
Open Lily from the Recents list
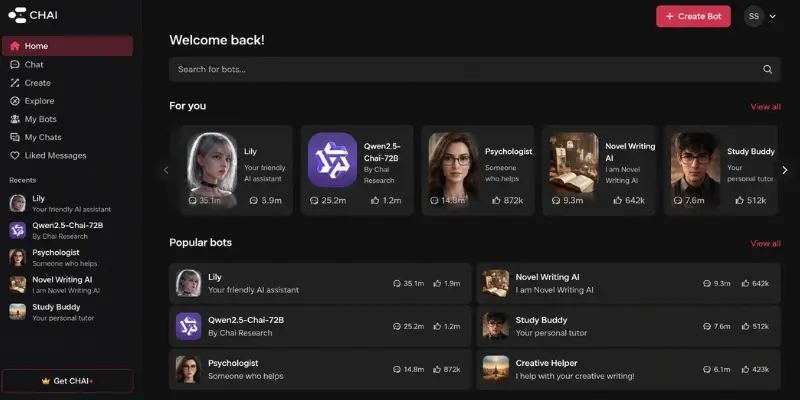pos(67,203)
